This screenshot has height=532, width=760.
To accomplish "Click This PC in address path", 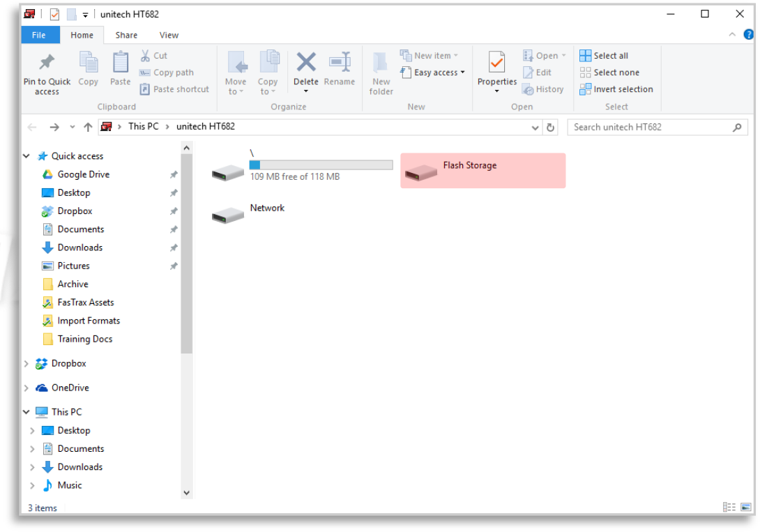I will click(144, 126).
